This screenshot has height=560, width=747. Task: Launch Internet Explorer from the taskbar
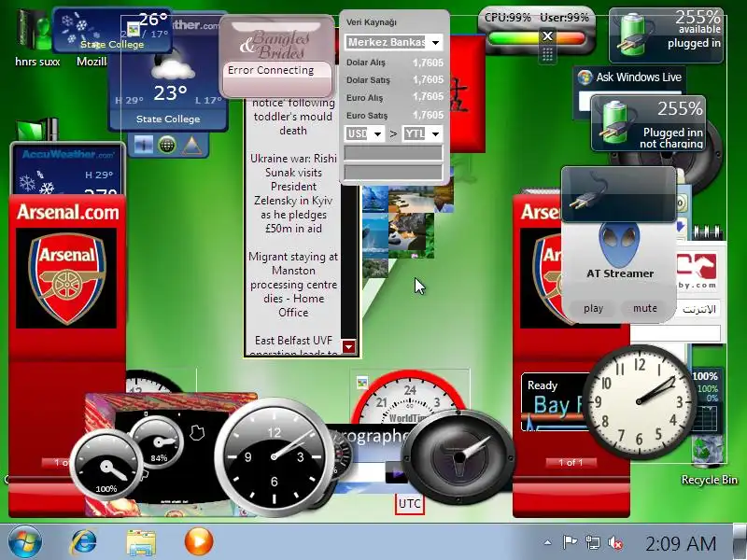pyautogui.click(x=84, y=541)
